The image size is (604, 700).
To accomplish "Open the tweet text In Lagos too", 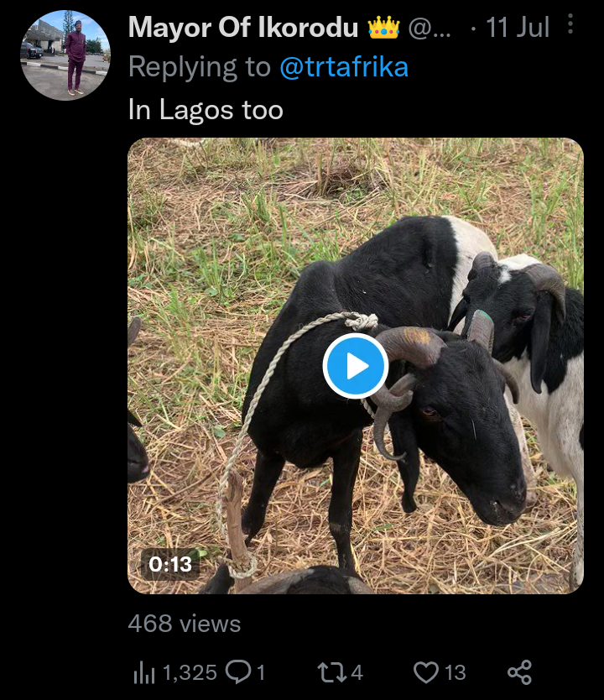I will [206, 110].
